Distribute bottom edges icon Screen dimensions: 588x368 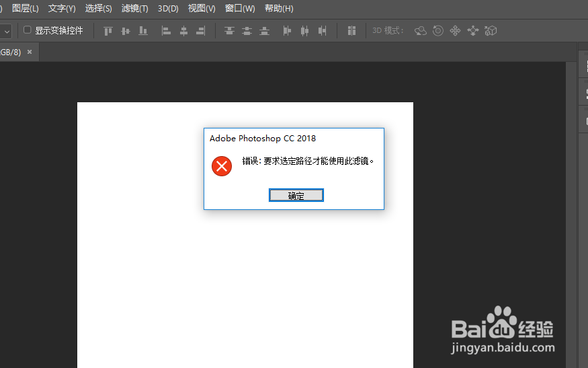pos(264,31)
